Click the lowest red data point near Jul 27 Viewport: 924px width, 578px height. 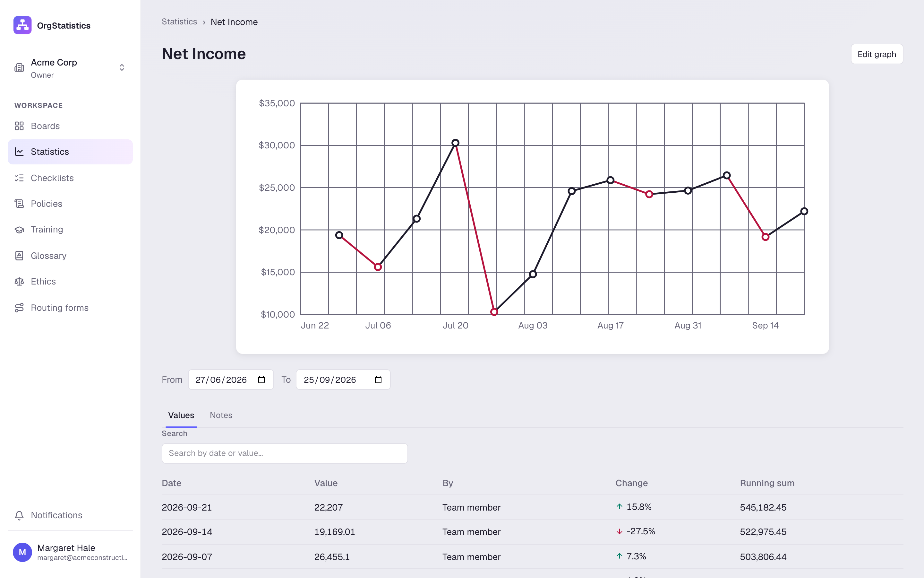point(494,312)
